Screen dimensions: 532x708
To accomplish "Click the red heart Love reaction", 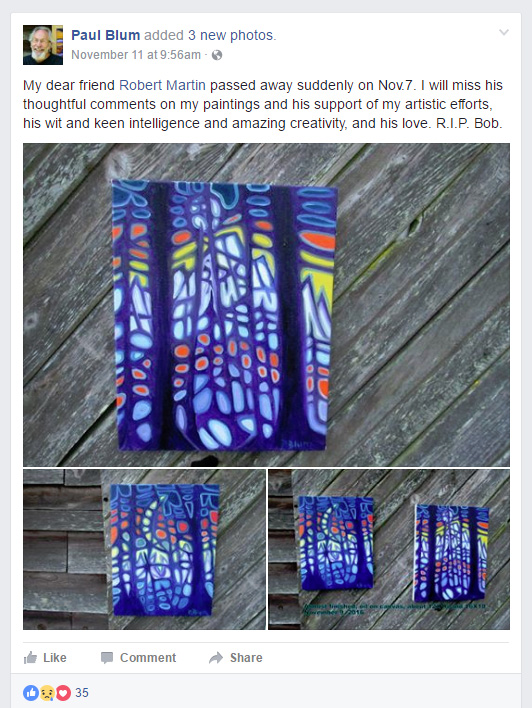I will tap(63, 693).
